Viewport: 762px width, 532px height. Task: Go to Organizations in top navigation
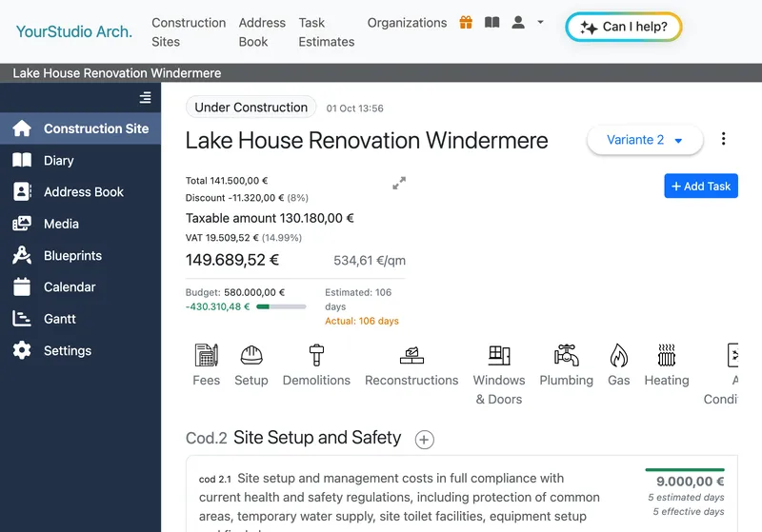[x=407, y=23]
